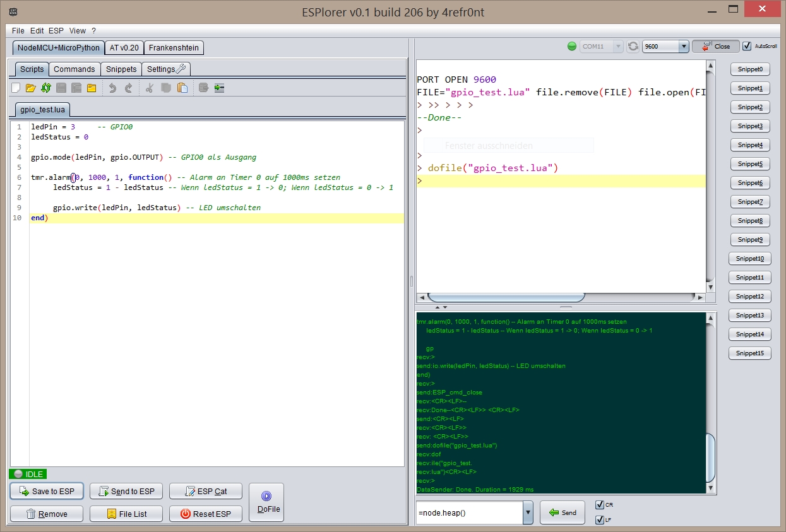Close the serial port connection
The height and width of the screenshot is (532, 786).
tap(716, 46)
